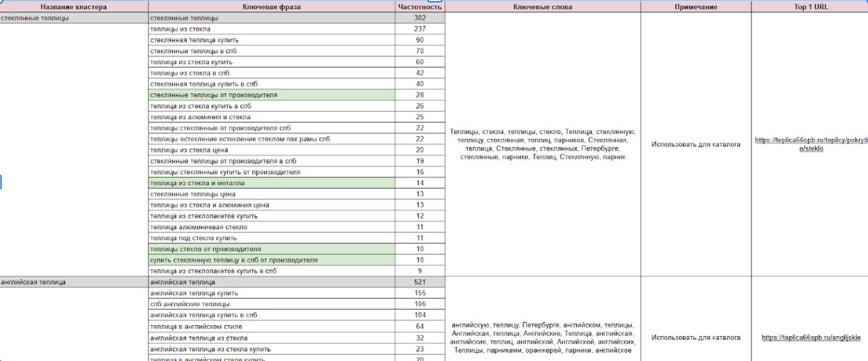The height and width of the screenshot is (361, 868).
Task: Select phrase cell 'стеклянные теплицы в спб'
Action: tap(271, 51)
